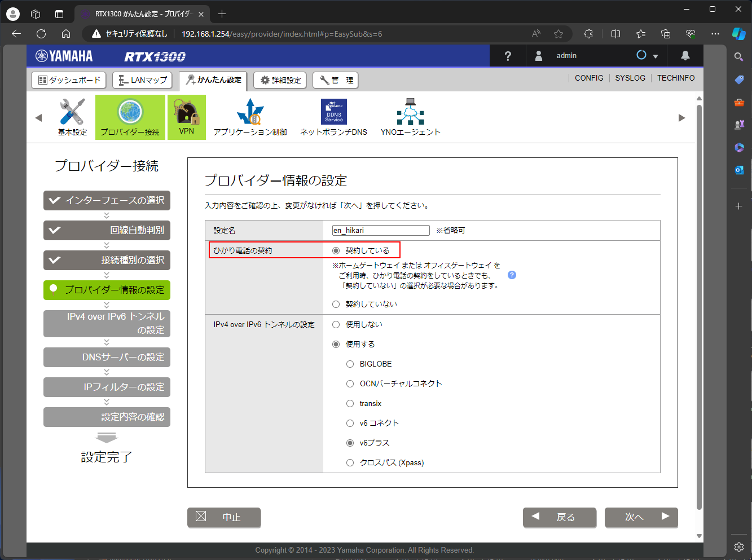
Task: Click the blue help icon beside ひかり電話 note
Action: click(512, 275)
